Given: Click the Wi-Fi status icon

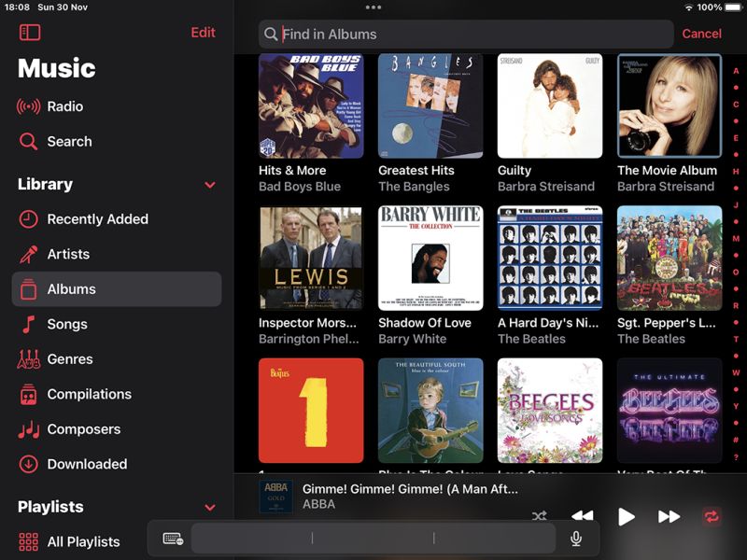Looking at the screenshot, I should tap(688, 7).
